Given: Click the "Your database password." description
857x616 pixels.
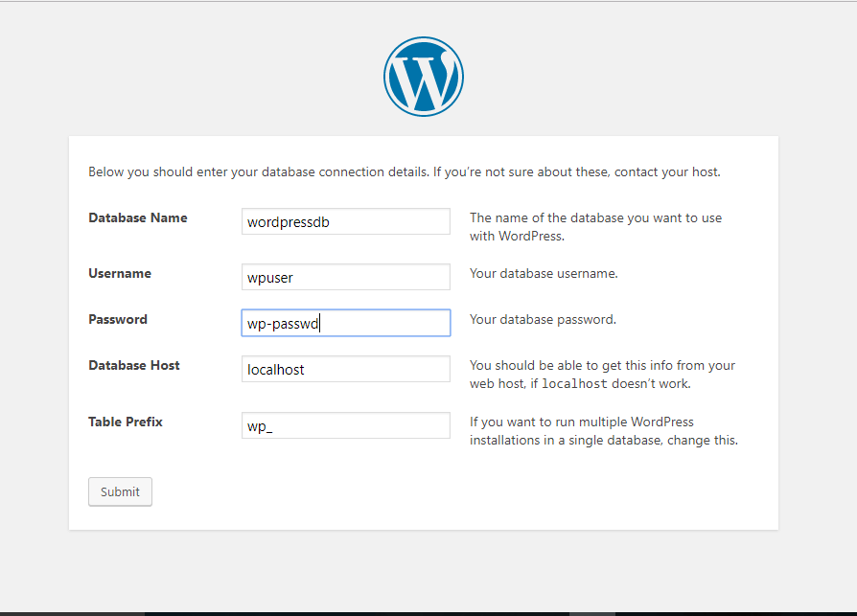Looking at the screenshot, I should click(x=543, y=319).
